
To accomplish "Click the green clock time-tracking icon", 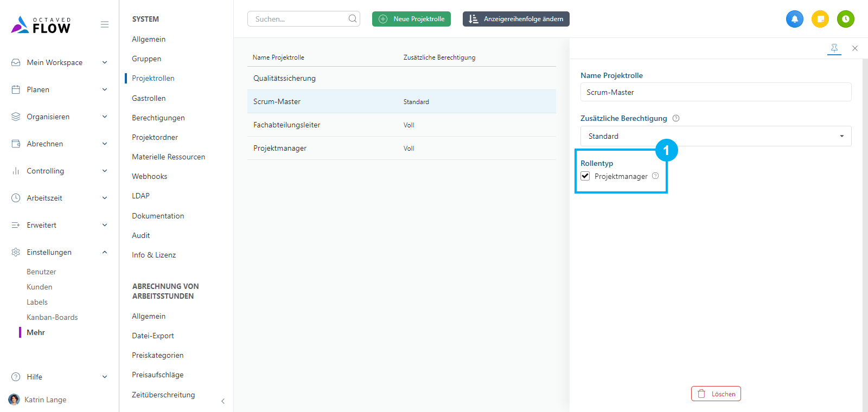I will tap(845, 19).
